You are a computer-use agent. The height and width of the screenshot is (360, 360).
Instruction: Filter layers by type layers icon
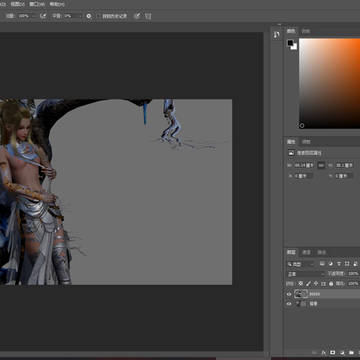pos(339,264)
